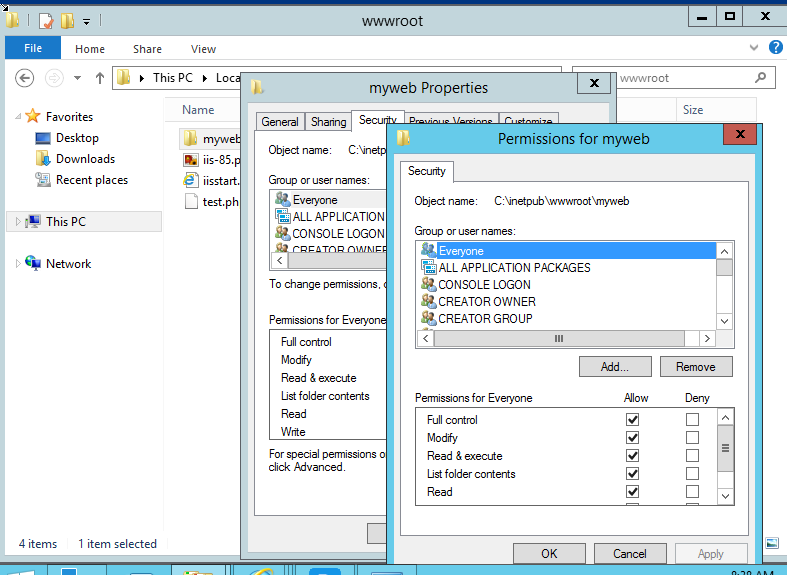The height and width of the screenshot is (575, 787).
Task: Open the View ribbon tab
Action: [203, 49]
